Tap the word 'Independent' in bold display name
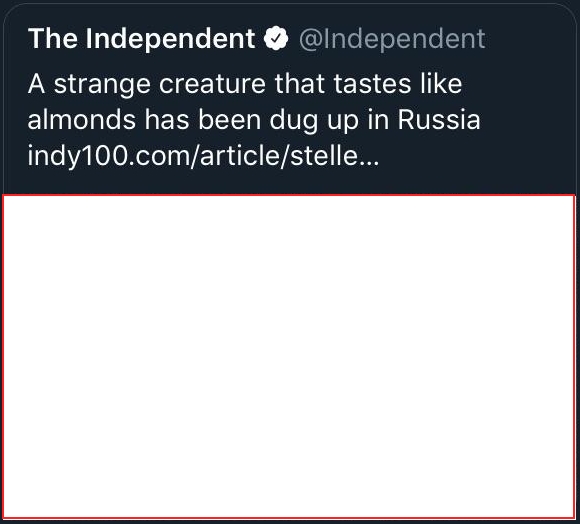580x524 pixels. click(x=170, y=39)
